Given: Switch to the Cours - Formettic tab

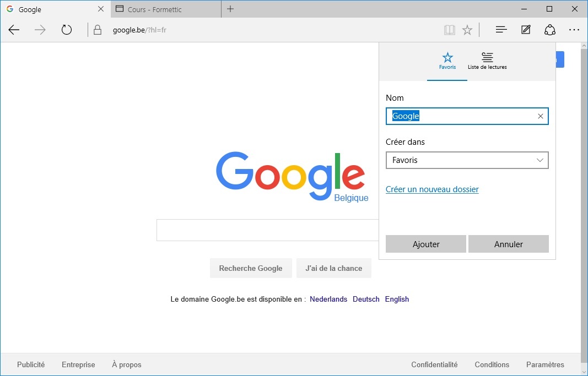Looking at the screenshot, I should coord(166,9).
